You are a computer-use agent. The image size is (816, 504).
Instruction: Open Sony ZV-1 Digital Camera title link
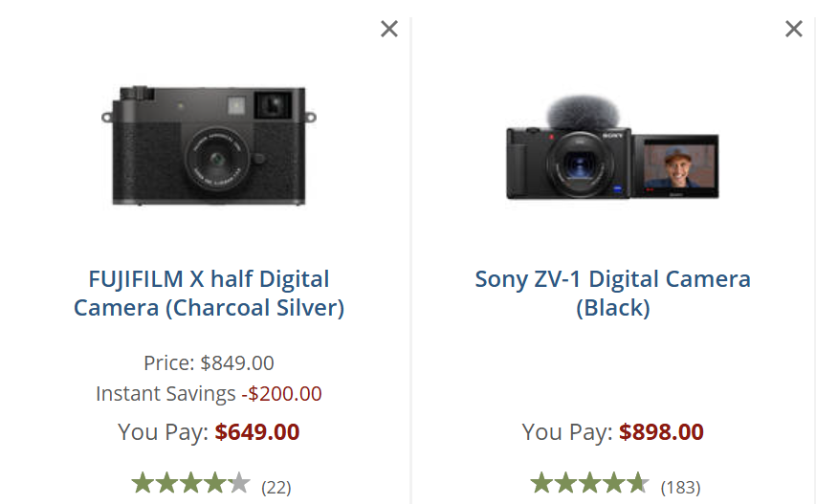pyautogui.click(x=612, y=294)
